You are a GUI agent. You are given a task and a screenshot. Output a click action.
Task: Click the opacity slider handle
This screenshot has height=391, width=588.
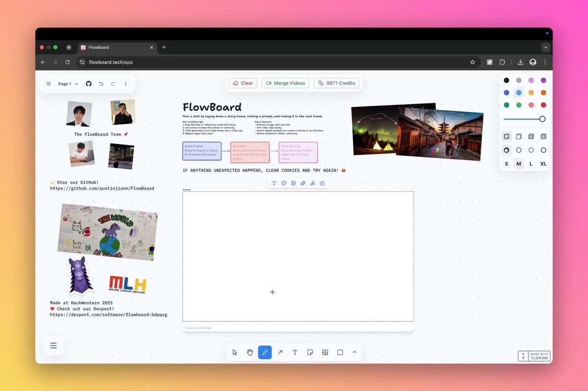[x=542, y=119]
